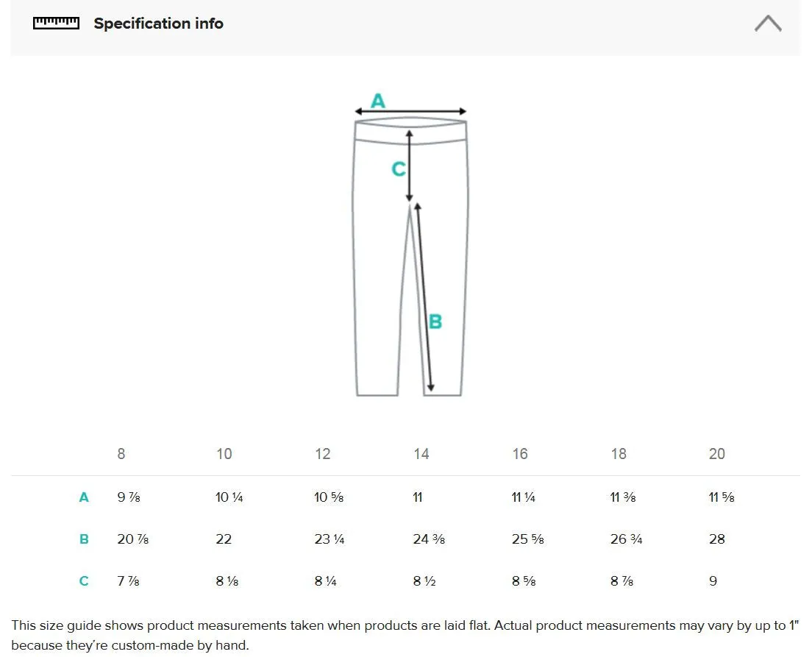Select size 14 column header
This screenshot has width=812, height=657.
point(421,454)
